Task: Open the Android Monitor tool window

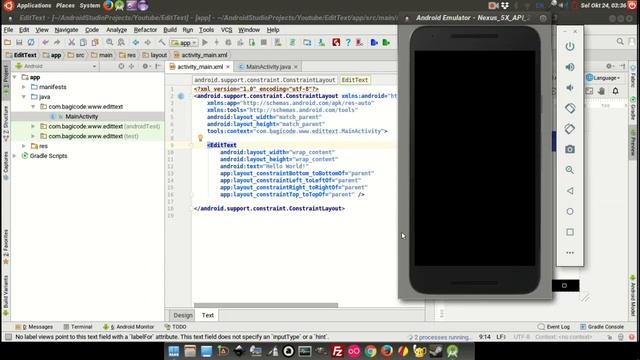Action: pyautogui.click(x=129, y=327)
